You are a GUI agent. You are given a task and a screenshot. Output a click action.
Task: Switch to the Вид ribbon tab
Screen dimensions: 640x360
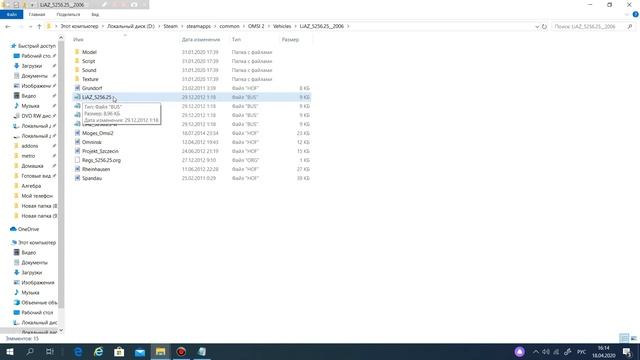[x=95, y=14]
